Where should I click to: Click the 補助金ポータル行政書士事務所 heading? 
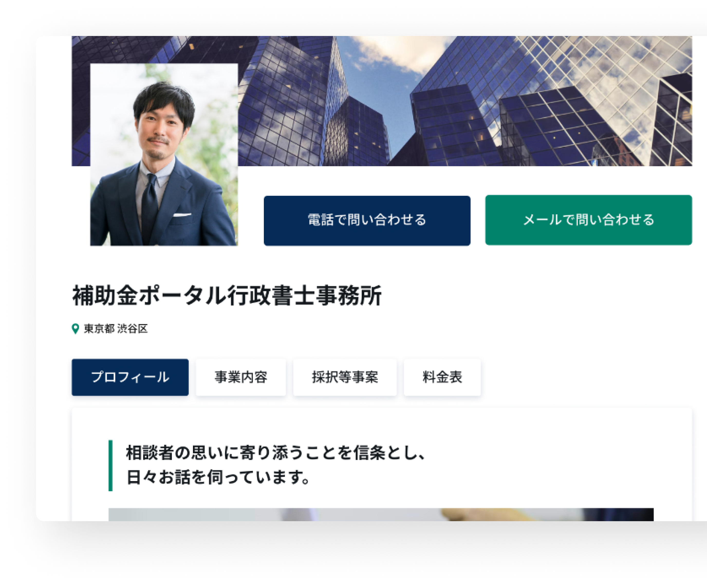(x=227, y=295)
